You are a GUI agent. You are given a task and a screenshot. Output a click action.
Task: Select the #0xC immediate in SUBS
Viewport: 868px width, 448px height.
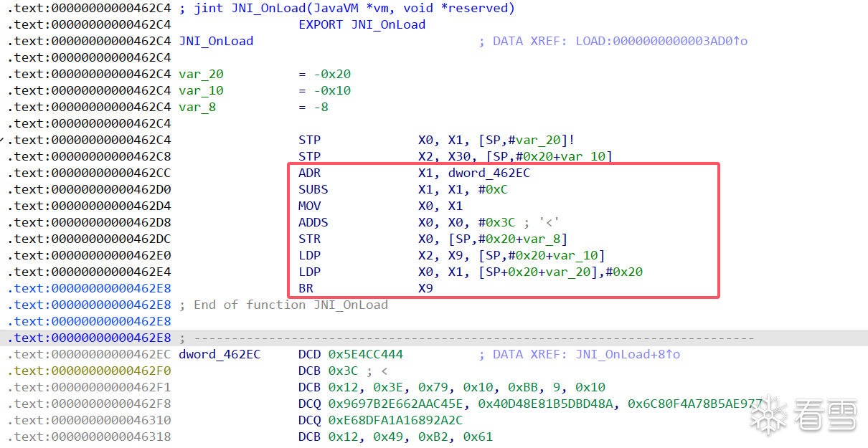(x=494, y=189)
